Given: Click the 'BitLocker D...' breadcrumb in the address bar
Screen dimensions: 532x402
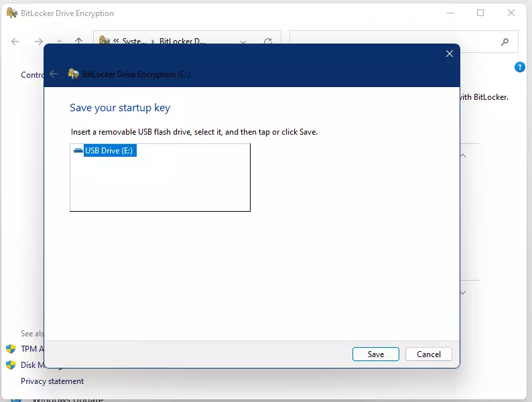Looking at the screenshot, I should (x=182, y=41).
